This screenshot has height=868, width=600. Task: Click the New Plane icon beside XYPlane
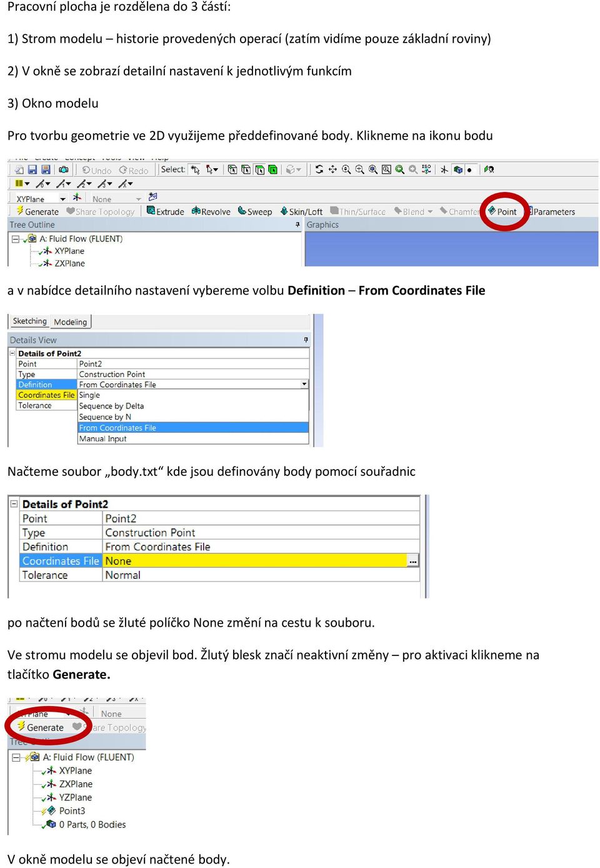tap(77, 198)
